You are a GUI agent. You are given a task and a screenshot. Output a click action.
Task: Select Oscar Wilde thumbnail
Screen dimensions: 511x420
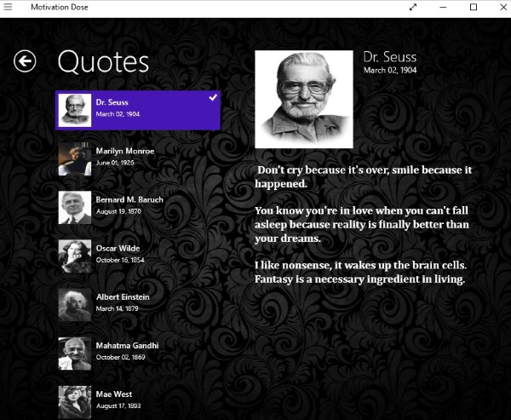coord(75,256)
